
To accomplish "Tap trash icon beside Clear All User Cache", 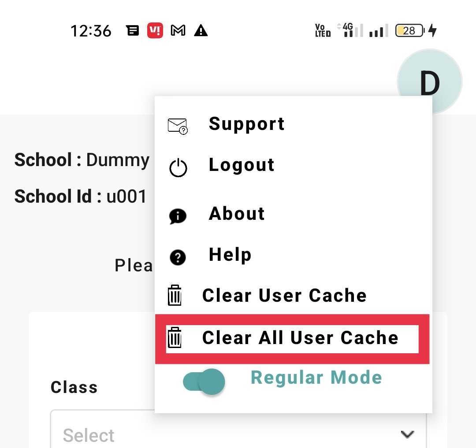I will click(175, 338).
